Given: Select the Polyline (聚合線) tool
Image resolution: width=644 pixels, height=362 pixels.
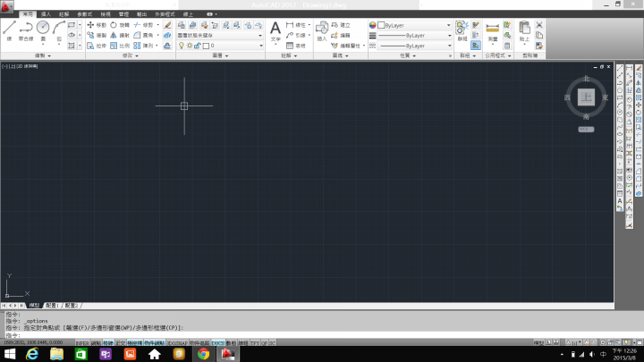Looking at the screenshot, I should [x=26, y=31].
